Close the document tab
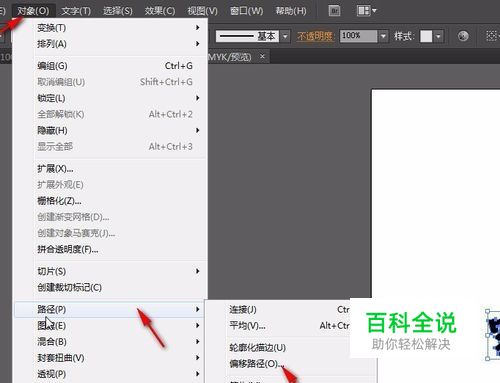 (262, 56)
